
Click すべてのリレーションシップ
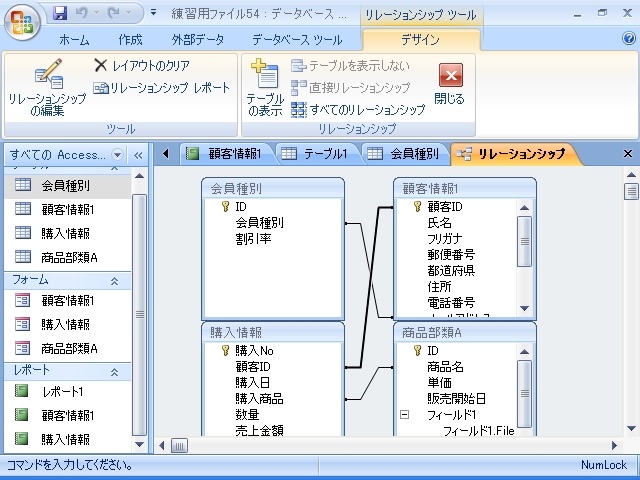[358, 110]
